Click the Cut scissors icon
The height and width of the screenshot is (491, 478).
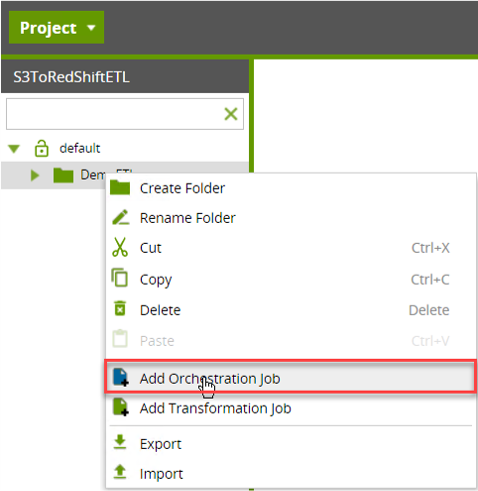[120, 247]
